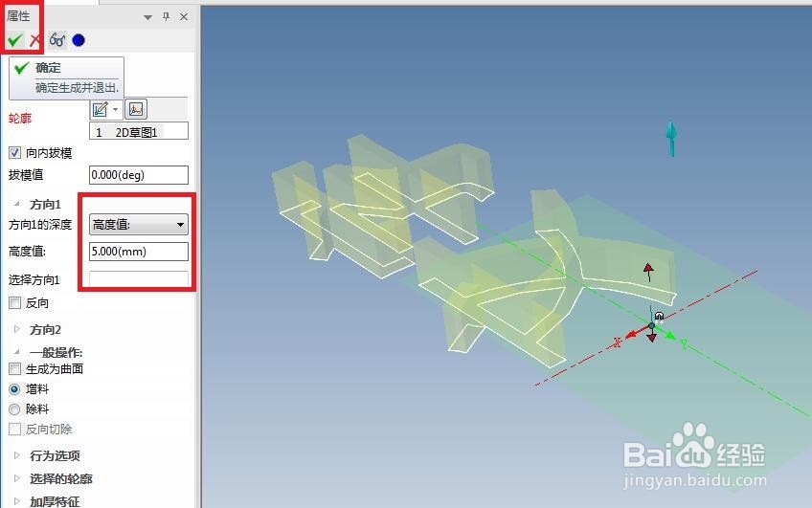Open the 方向1的深度 dropdown
The image size is (812, 508).
pos(139,225)
